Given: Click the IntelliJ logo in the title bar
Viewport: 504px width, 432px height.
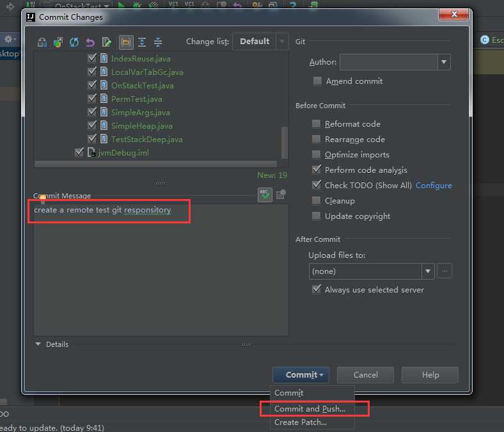Looking at the screenshot, I should coord(31,17).
